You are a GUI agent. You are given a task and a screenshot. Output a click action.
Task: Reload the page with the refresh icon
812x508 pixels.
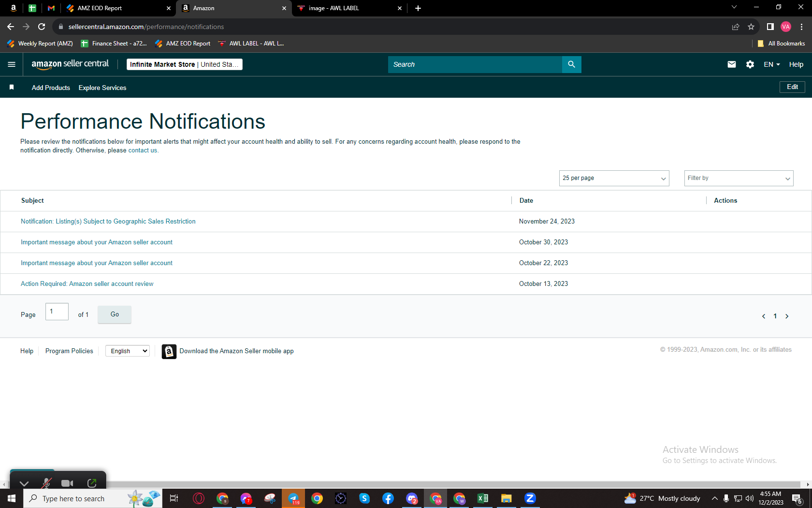point(42,27)
